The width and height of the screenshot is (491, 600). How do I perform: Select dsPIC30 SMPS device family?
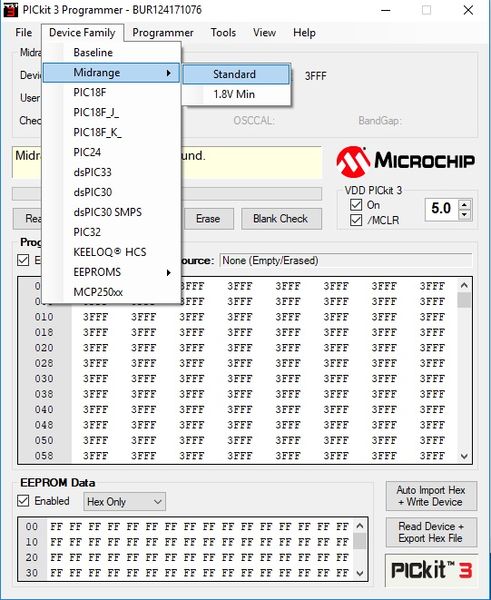(x=111, y=212)
